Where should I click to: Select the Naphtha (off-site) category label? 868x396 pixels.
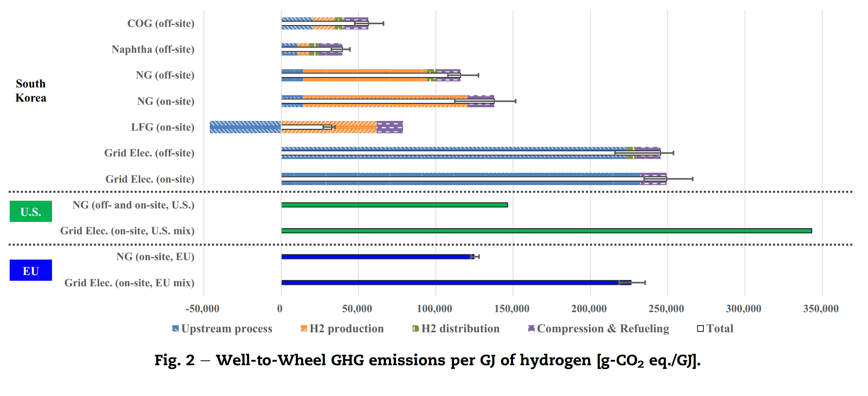coord(153,49)
